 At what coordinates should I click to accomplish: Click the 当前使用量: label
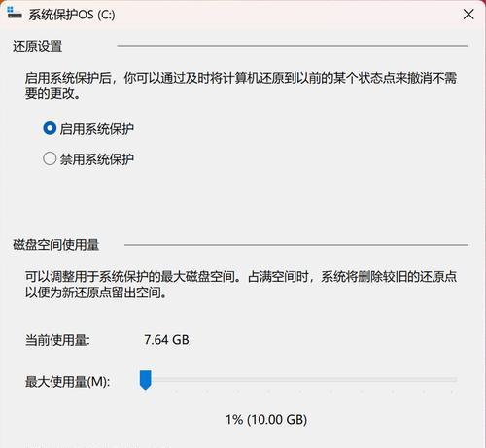point(57,340)
